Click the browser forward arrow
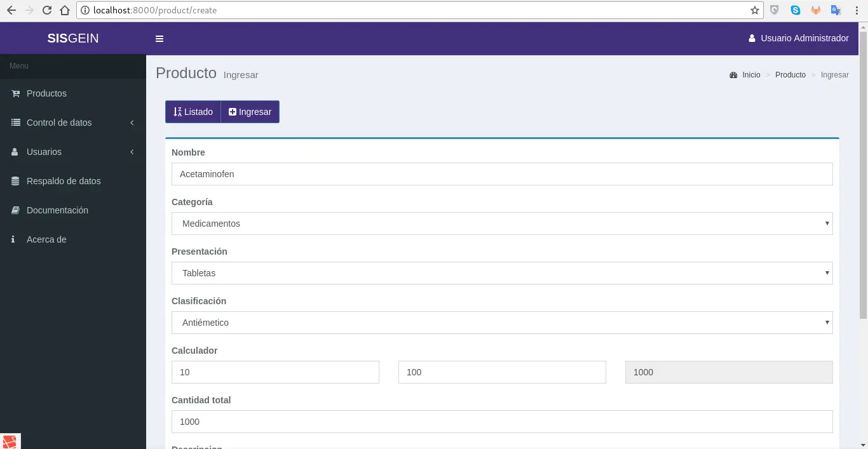Image resolution: width=868 pixels, height=449 pixels. [29, 10]
